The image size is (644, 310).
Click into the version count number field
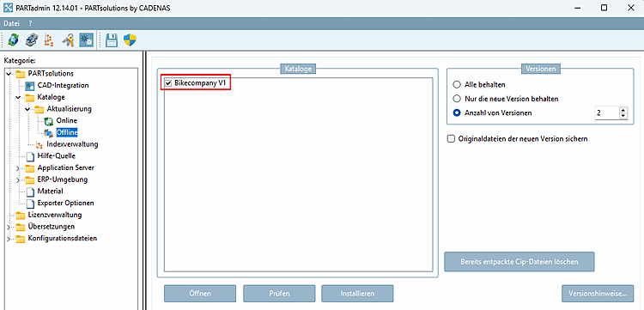606,112
